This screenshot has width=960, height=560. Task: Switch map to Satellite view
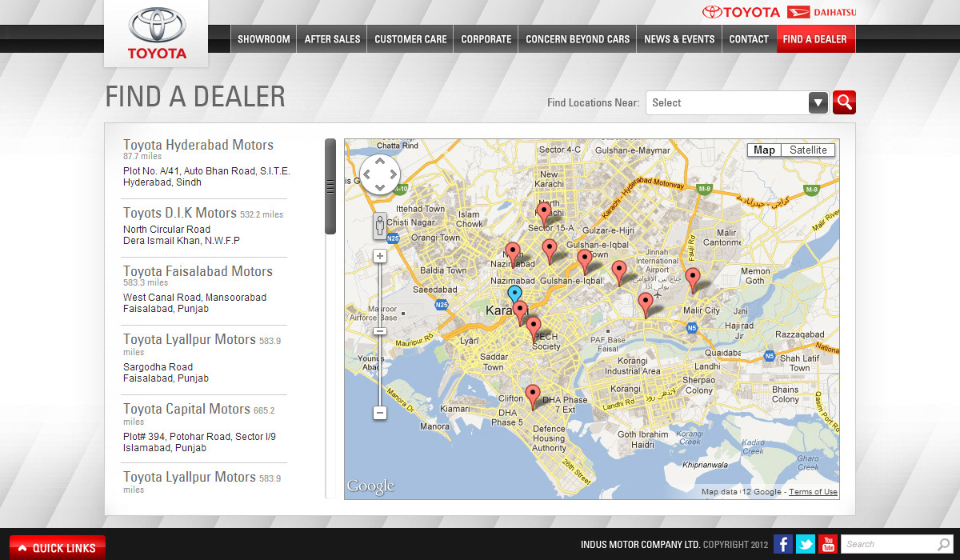808,150
